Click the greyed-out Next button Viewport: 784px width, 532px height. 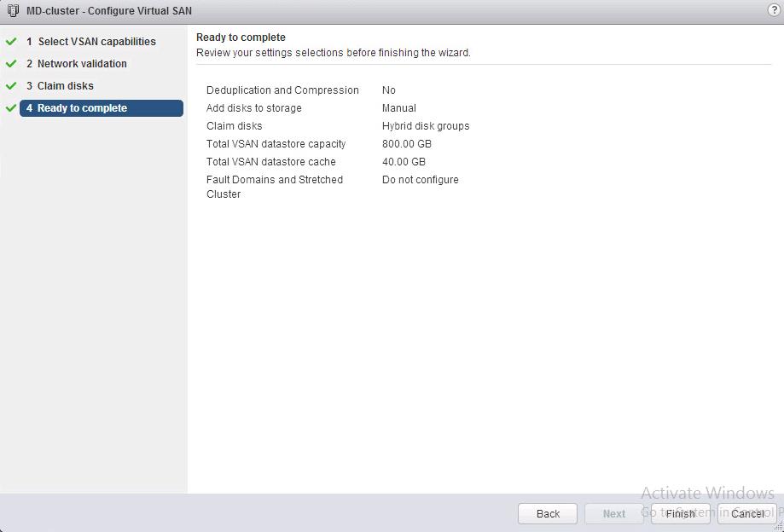(x=613, y=514)
